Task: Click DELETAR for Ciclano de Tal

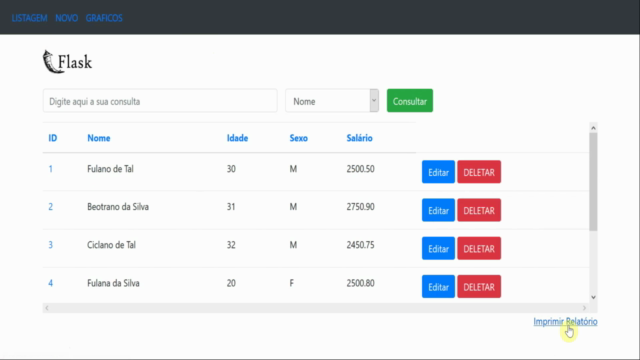Action: point(479,248)
